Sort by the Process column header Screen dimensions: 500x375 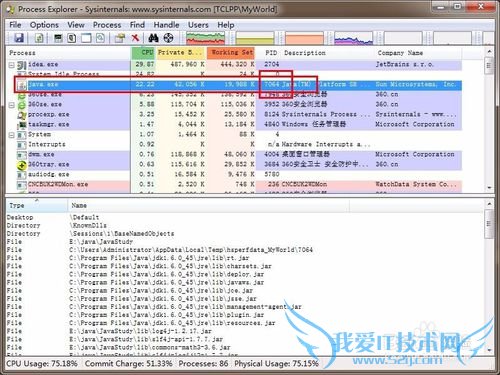(68, 53)
